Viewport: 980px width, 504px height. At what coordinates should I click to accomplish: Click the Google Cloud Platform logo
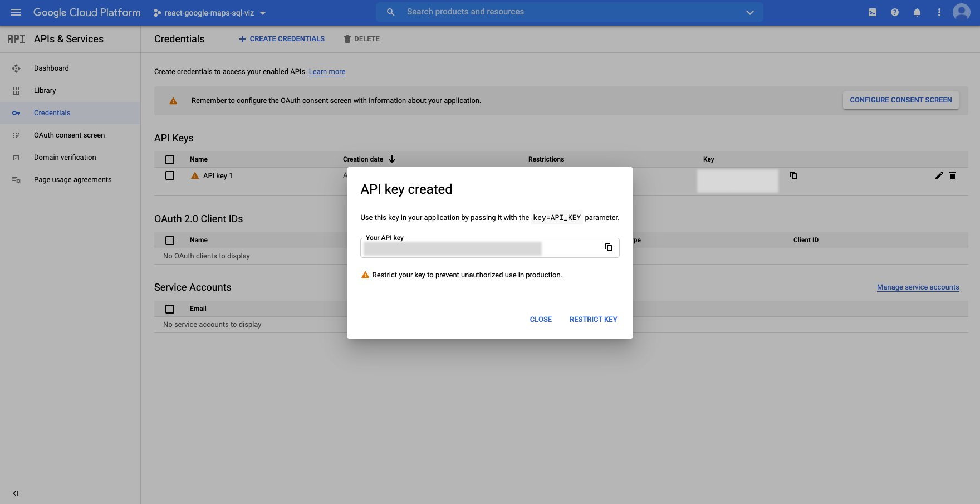(x=87, y=12)
